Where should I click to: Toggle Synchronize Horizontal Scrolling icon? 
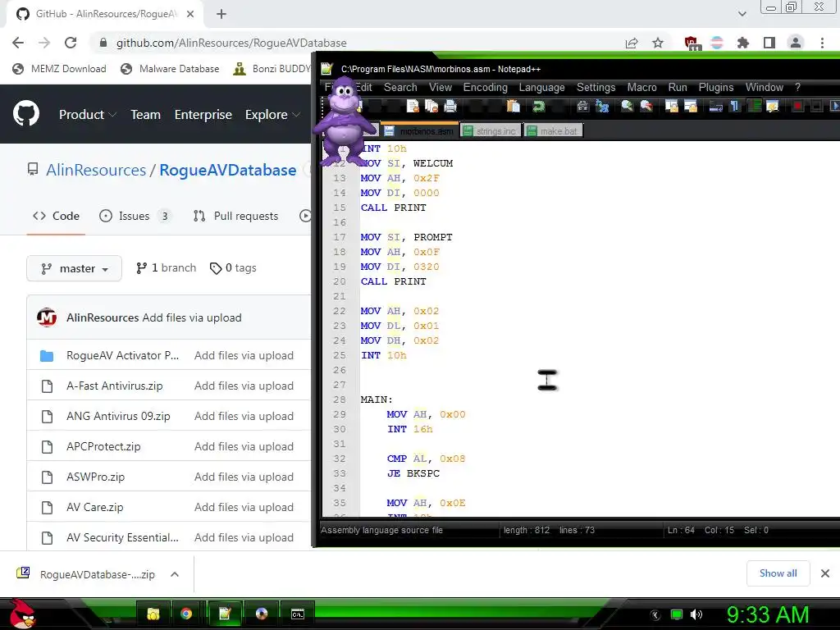click(x=691, y=106)
